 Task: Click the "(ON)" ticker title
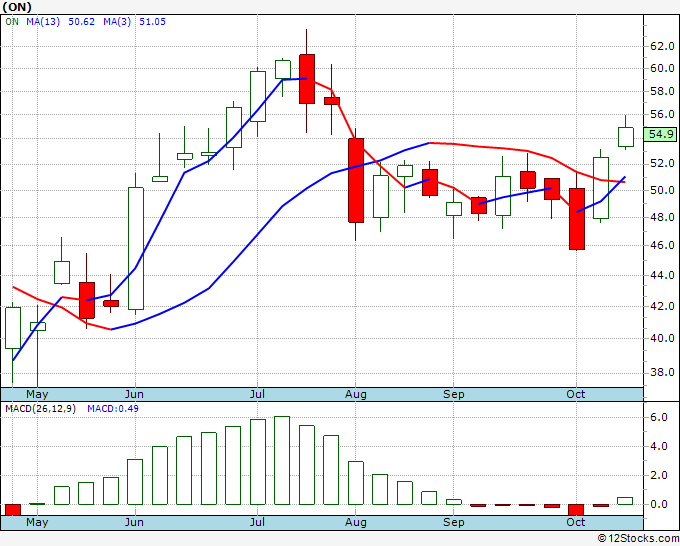click(x=17, y=7)
